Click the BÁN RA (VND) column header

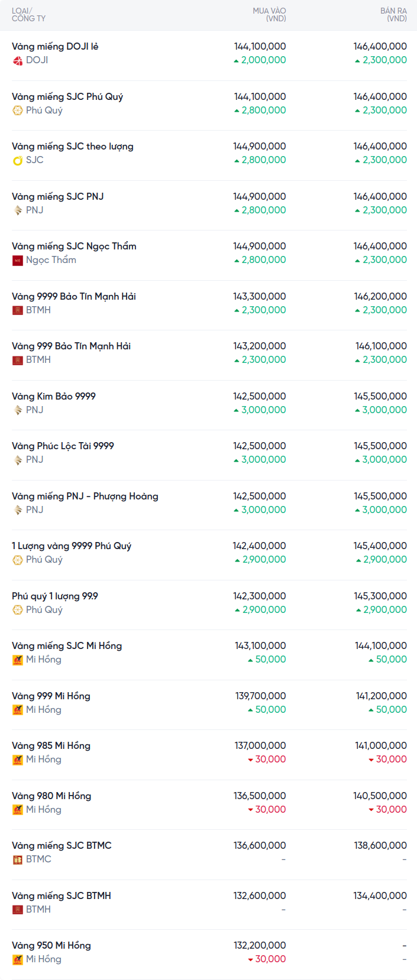point(393,15)
